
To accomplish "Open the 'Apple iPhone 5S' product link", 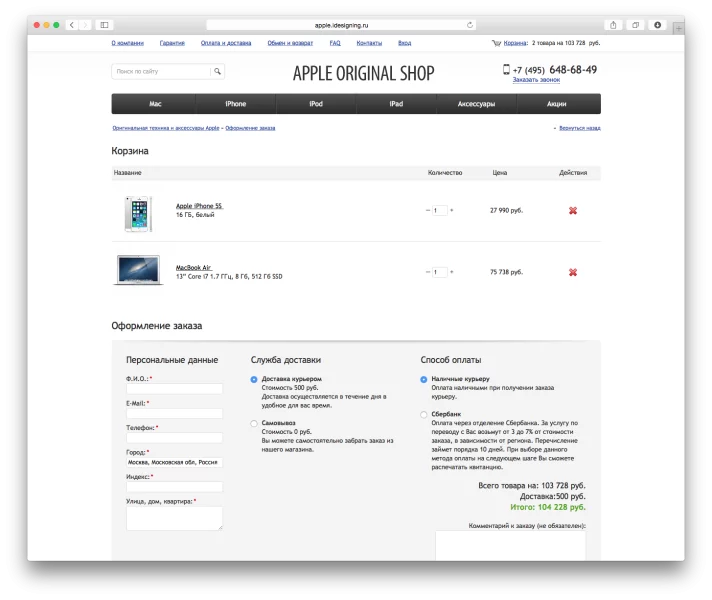I will click(x=199, y=206).
